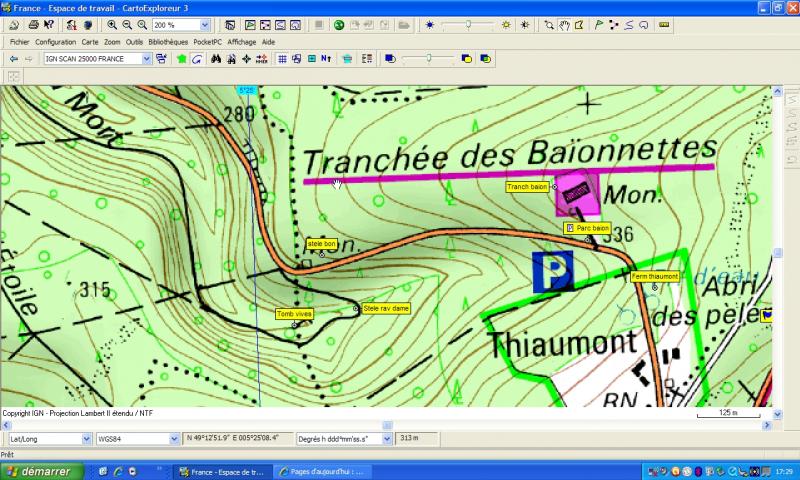
Task: Click the green France map icon
Action: tap(182, 59)
